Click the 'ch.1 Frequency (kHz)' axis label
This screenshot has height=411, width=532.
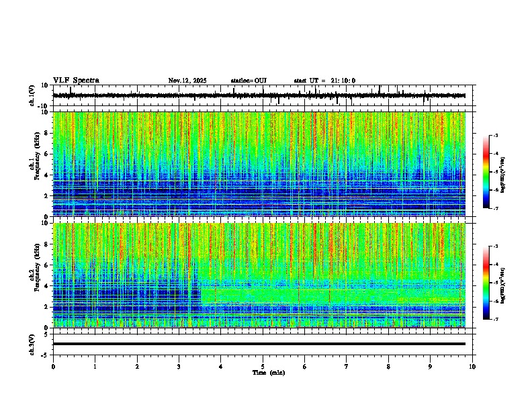pyautogui.click(x=34, y=156)
